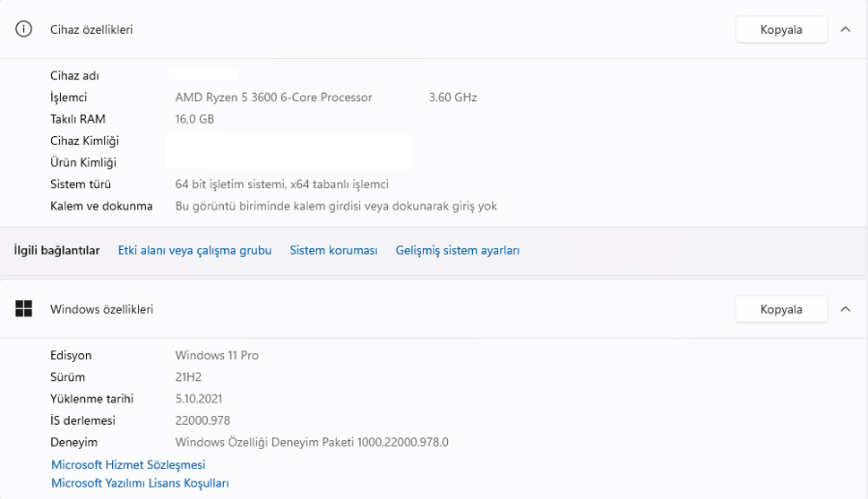The image size is (868, 499).
Task: Click the Windows logo icon beside Windows özellikleri
Action: [x=23, y=309]
